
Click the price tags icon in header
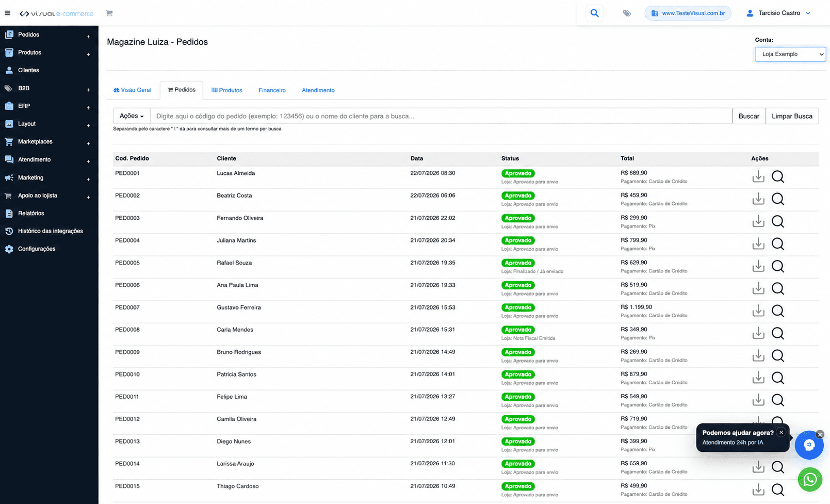[627, 13]
